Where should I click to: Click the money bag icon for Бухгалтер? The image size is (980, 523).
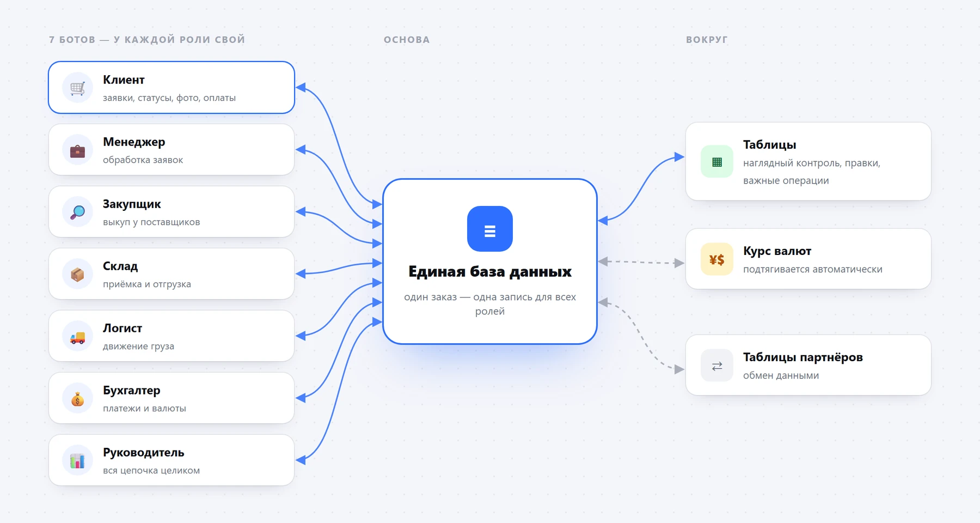78,398
